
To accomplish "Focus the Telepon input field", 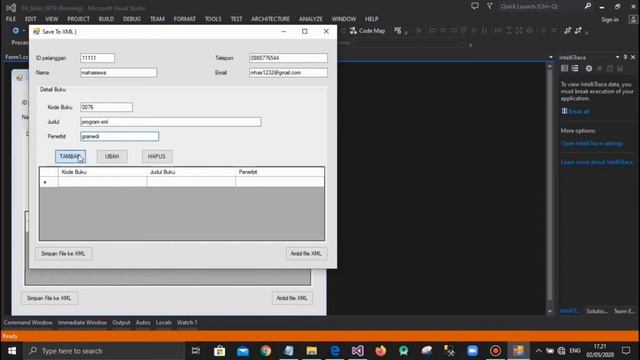I will click(x=288, y=58).
